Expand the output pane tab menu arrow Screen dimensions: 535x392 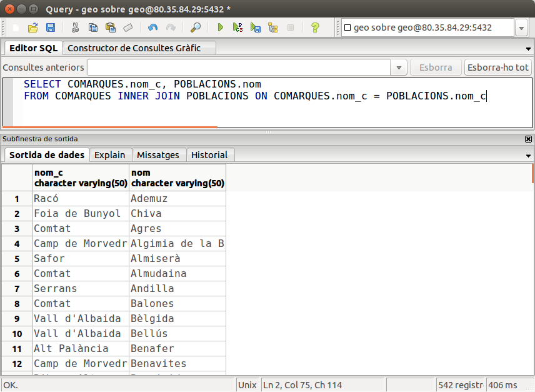529,155
